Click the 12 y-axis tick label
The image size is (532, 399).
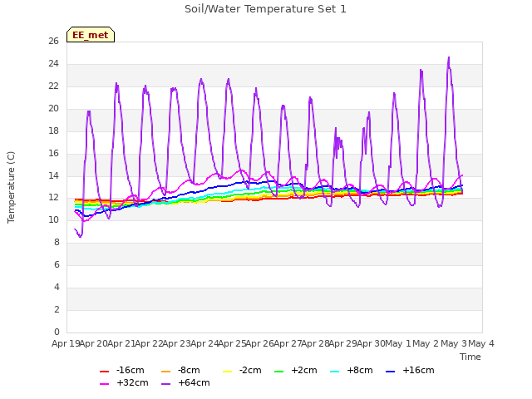coord(53,198)
